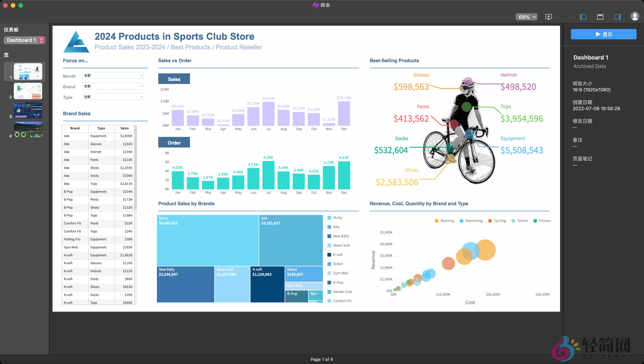Start presentation mode with the screen-play icon
This screenshot has width=644, height=364.
click(548, 17)
